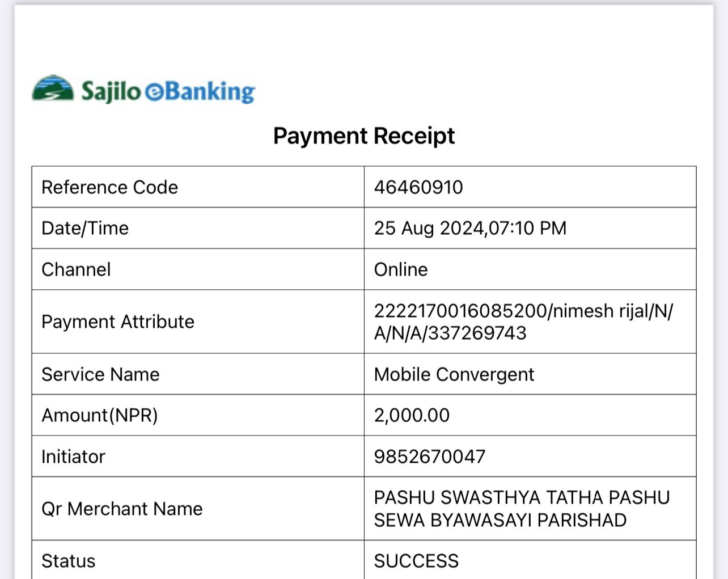Click the Mobile Convergent service value
Viewport: 728px width, 579px height.
point(454,374)
